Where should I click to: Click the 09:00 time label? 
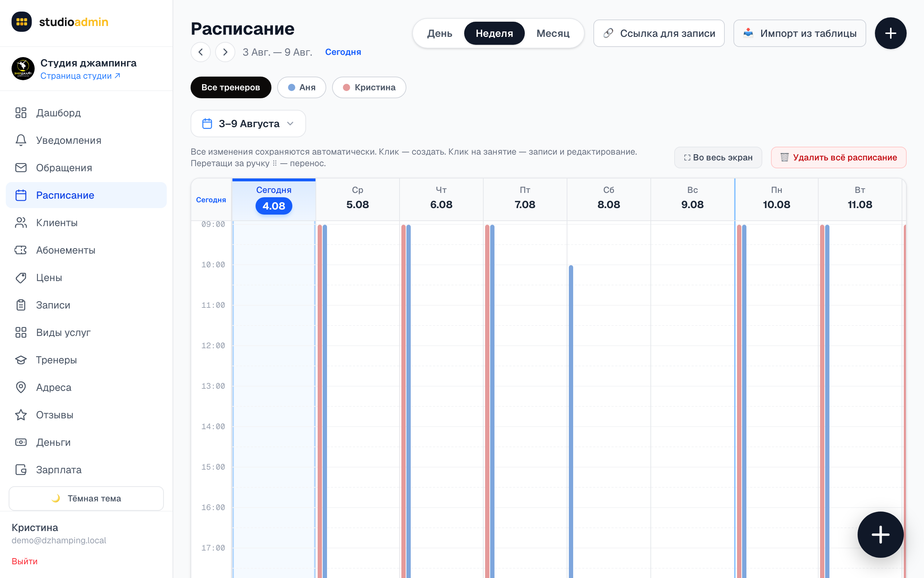[x=213, y=224]
